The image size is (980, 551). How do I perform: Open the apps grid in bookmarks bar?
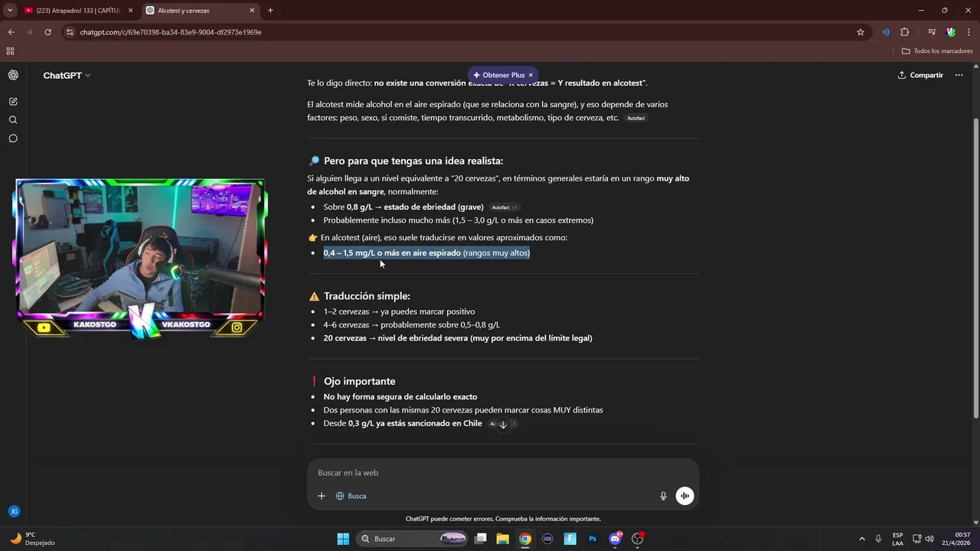[x=10, y=51]
